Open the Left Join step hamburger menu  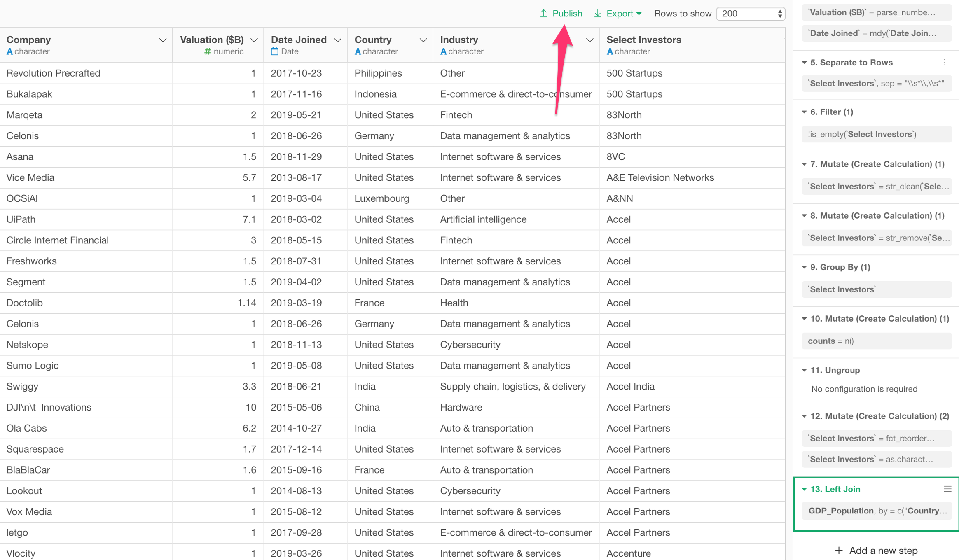point(947,489)
